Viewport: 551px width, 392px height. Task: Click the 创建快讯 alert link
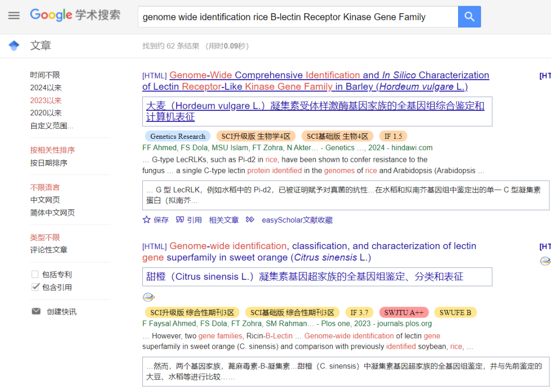coord(62,311)
